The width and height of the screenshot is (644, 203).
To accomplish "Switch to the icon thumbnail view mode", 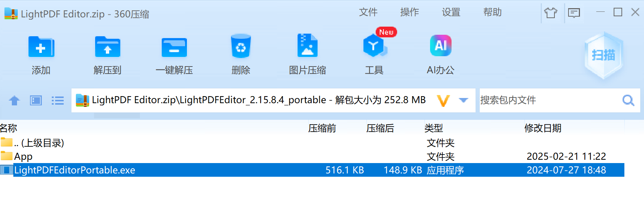I will click(36, 100).
